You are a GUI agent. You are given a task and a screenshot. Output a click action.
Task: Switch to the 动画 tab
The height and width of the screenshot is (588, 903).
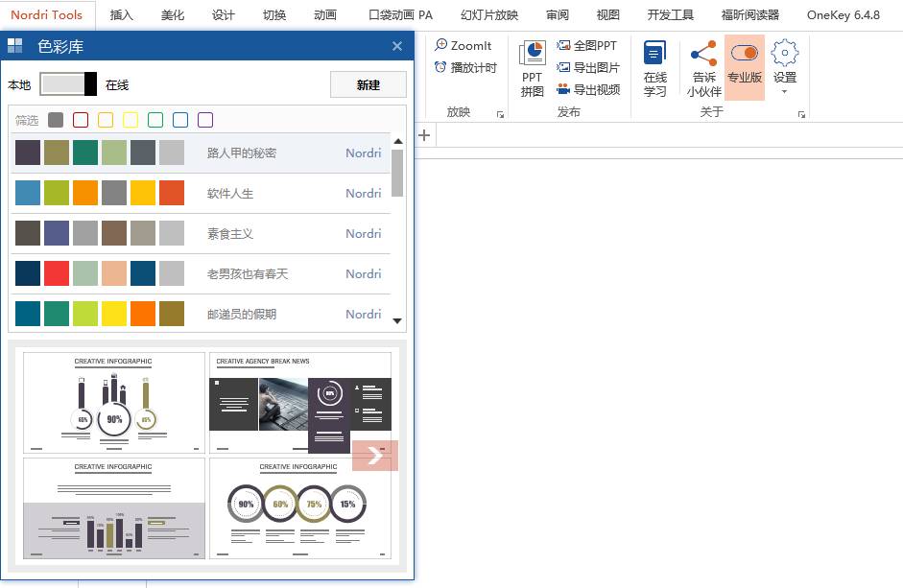tap(324, 15)
